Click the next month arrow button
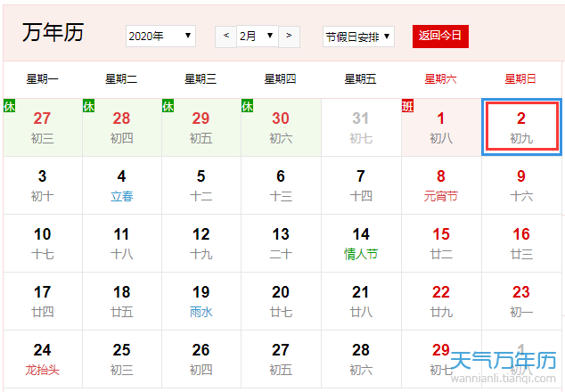This screenshot has width=565, height=392. (x=289, y=37)
